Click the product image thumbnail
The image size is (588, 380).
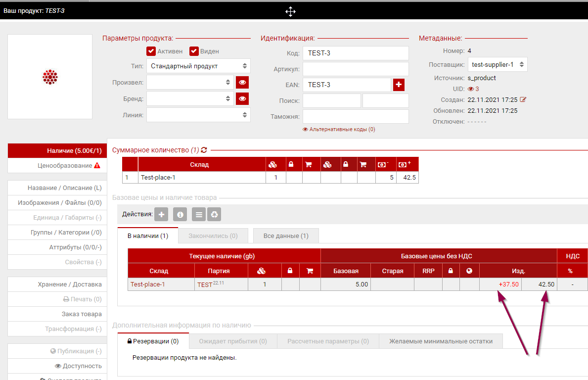click(x=50, y=77)
